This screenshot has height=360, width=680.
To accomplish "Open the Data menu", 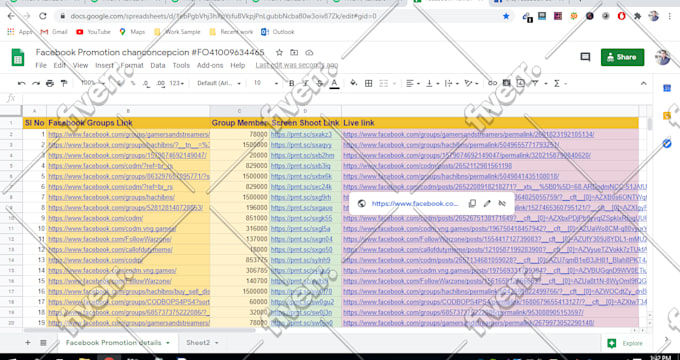I will pos(158,65).
